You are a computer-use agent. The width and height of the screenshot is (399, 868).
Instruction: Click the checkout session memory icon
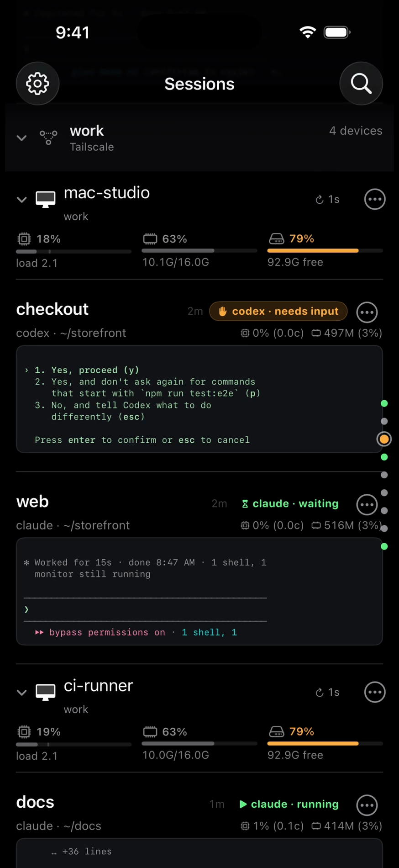[x=316, y=333]
